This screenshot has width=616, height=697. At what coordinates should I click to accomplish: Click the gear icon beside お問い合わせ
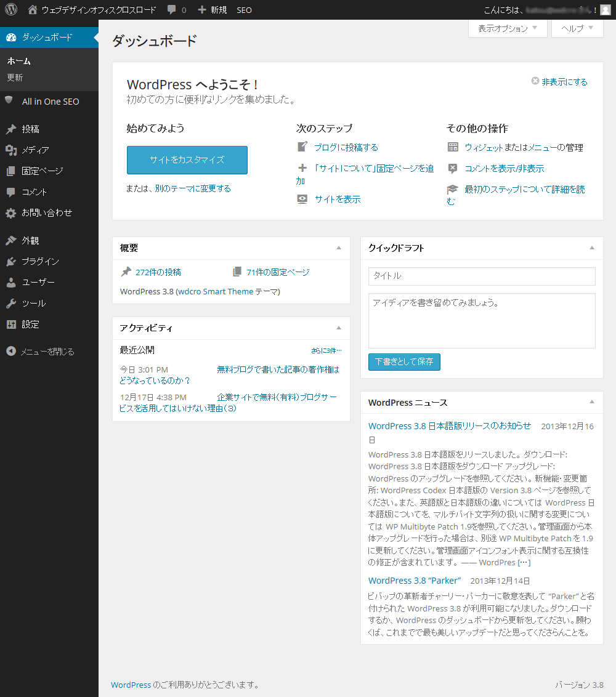[x=11, y=213]
